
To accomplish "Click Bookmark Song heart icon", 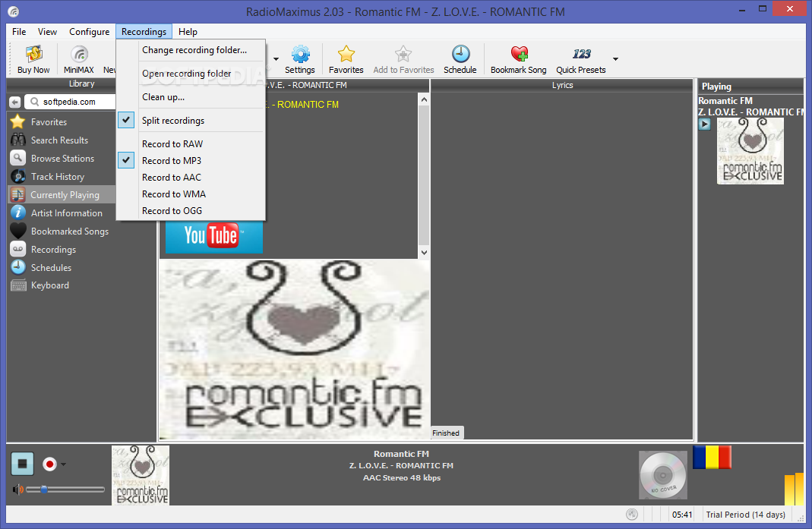I will (518, 59).
